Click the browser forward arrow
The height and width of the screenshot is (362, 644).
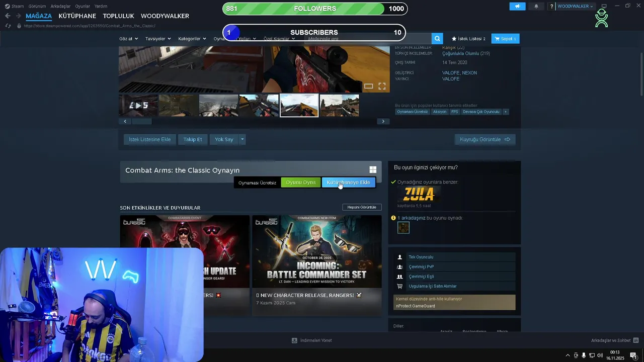(18, 16)
